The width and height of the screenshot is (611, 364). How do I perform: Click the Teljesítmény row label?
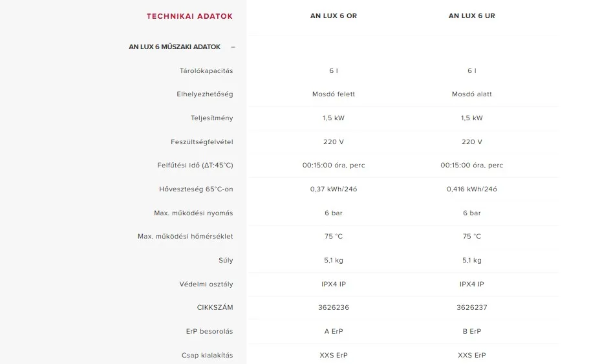(211, 118)
